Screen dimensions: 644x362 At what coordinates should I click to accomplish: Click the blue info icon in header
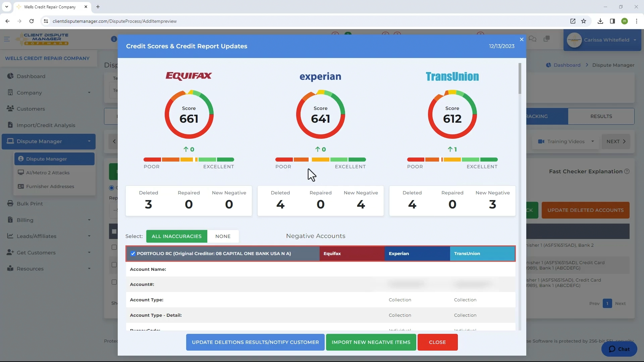click(x=114, y=39)
